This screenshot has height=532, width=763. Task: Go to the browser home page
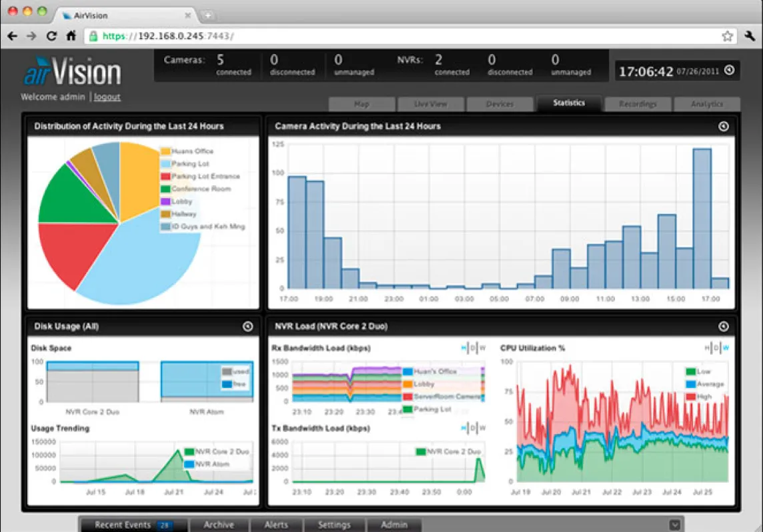coord(71,36)
